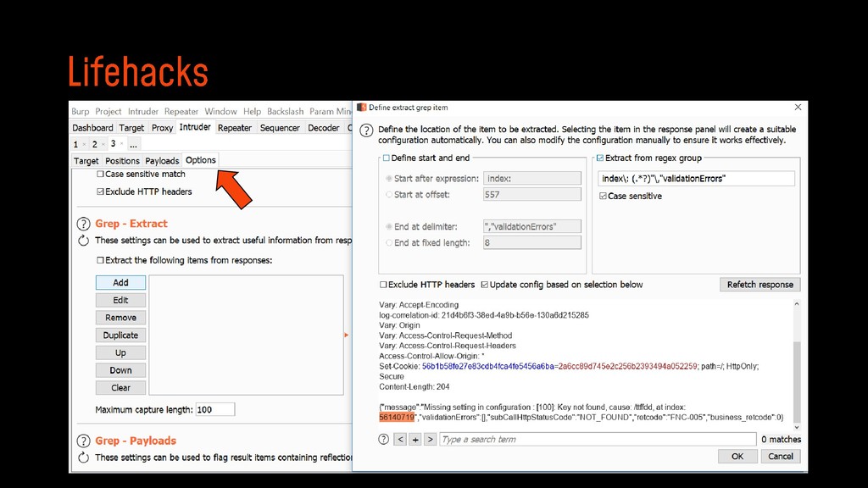Click Grep - Payloads reset arrow icon
The width and height of the screenshot is (868, 488).
coord(83,457)
